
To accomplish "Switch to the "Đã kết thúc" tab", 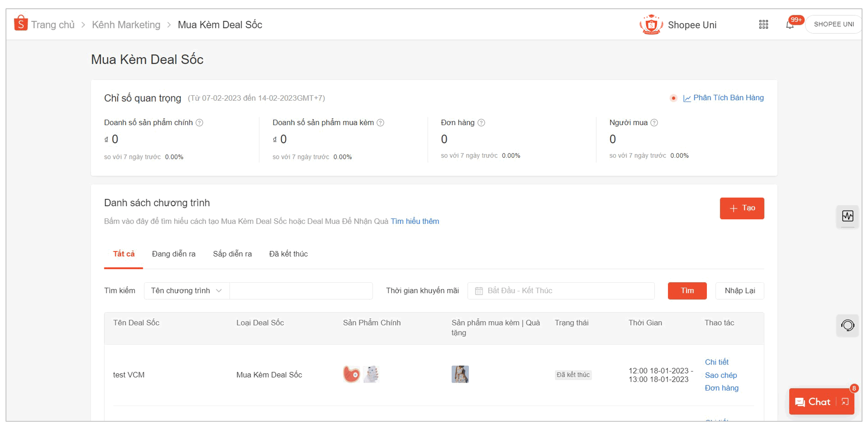I will click(x=289, y=254).
